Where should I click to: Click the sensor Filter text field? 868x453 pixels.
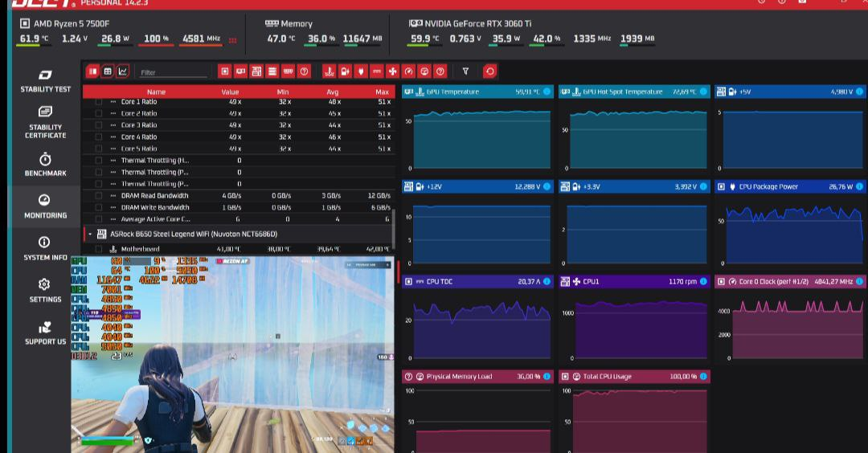(173, 72)
